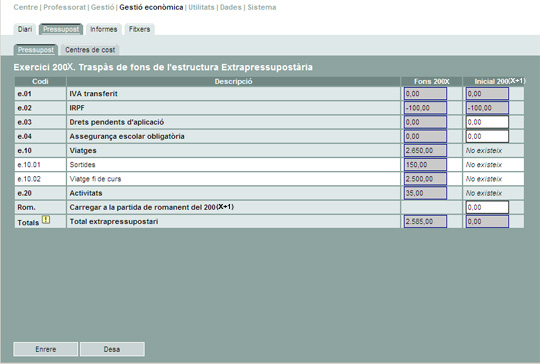
Task: Click No existeix in the Sortides row
Action: point(484,165)
